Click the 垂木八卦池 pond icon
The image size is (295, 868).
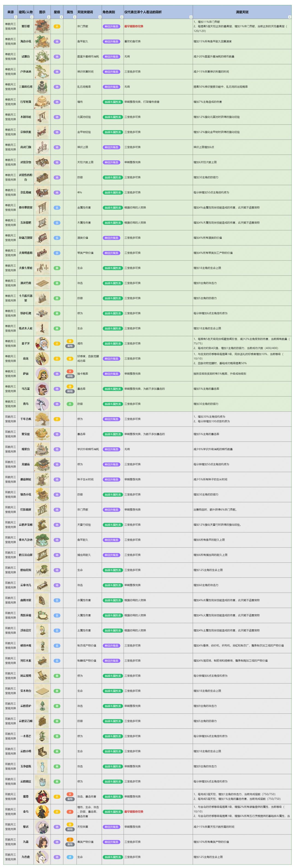pos(42,540)
